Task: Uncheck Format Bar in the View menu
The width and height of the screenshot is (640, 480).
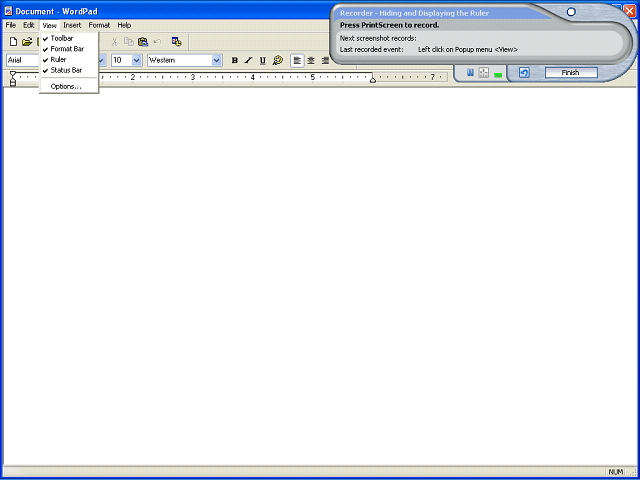Action: [x=67, y=49]
